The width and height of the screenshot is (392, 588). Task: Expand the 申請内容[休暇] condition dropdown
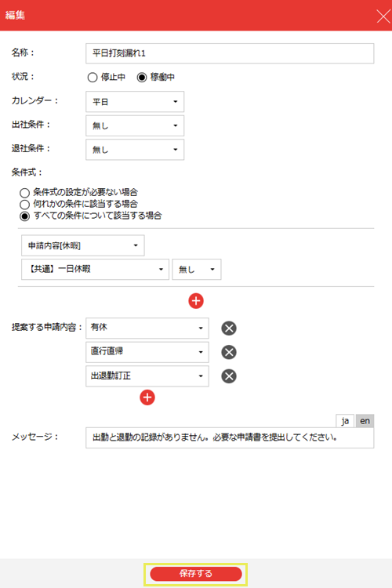pos(83,245)
